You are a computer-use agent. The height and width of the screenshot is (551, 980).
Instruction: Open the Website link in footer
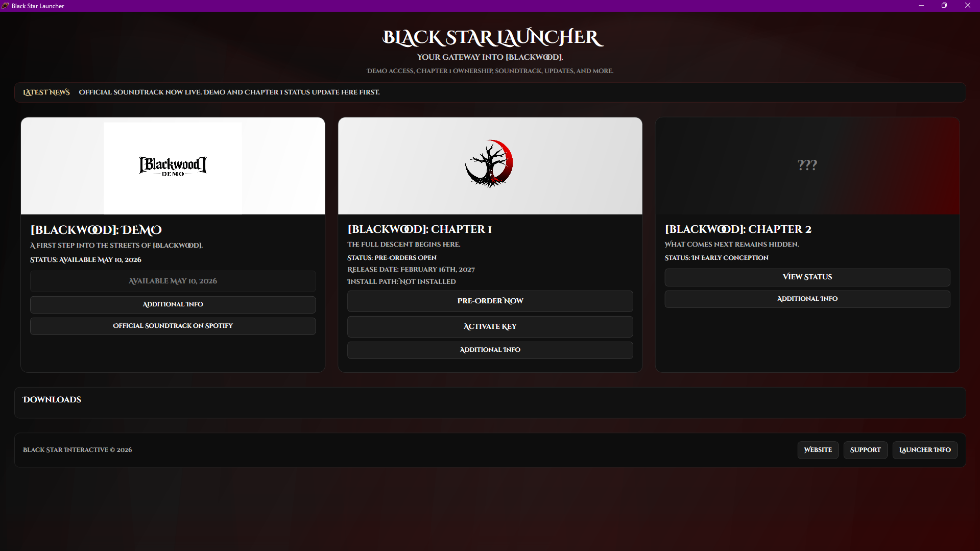point(818,450)
